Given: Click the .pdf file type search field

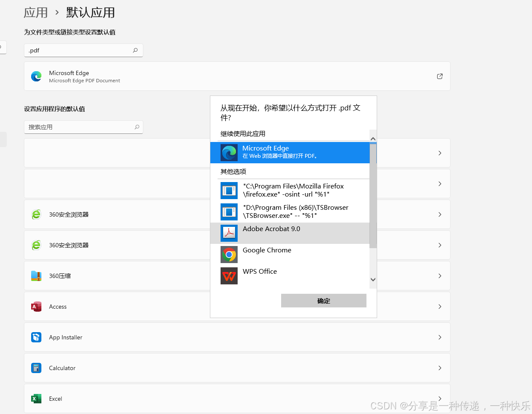Looking at the screenshot, I should [x=84, y=50].
